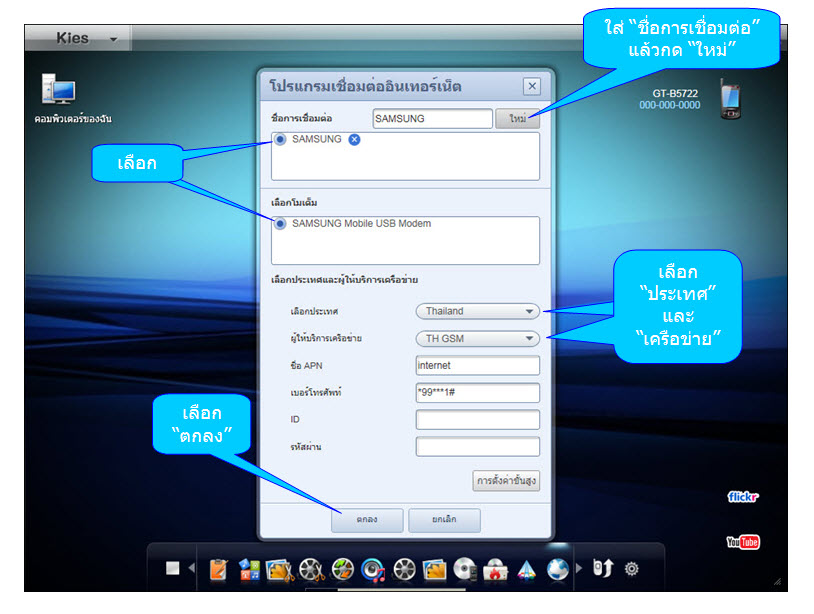Open the photo editor icon with scissors
This screenshot has width=814, height=614.
coord(279,569)
